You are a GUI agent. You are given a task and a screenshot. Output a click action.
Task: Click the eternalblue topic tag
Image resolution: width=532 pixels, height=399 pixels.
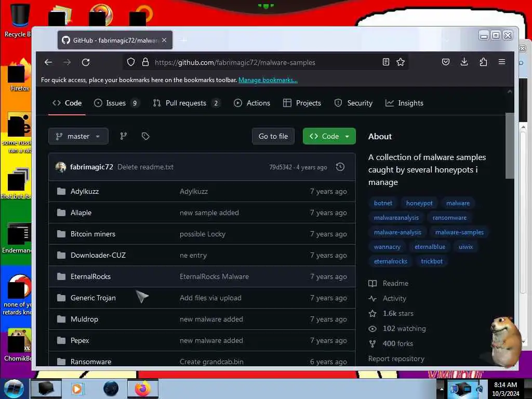430,247
